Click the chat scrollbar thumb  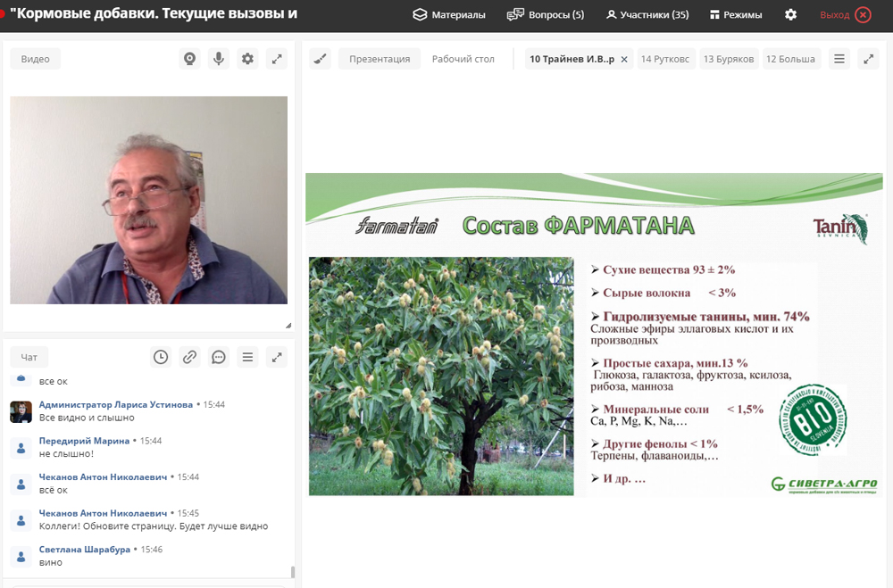pyautogui.click(x=293, y=571)
